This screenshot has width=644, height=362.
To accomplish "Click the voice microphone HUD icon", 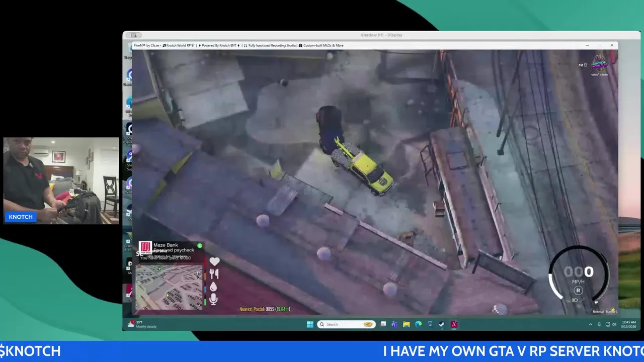I will 213,299.
